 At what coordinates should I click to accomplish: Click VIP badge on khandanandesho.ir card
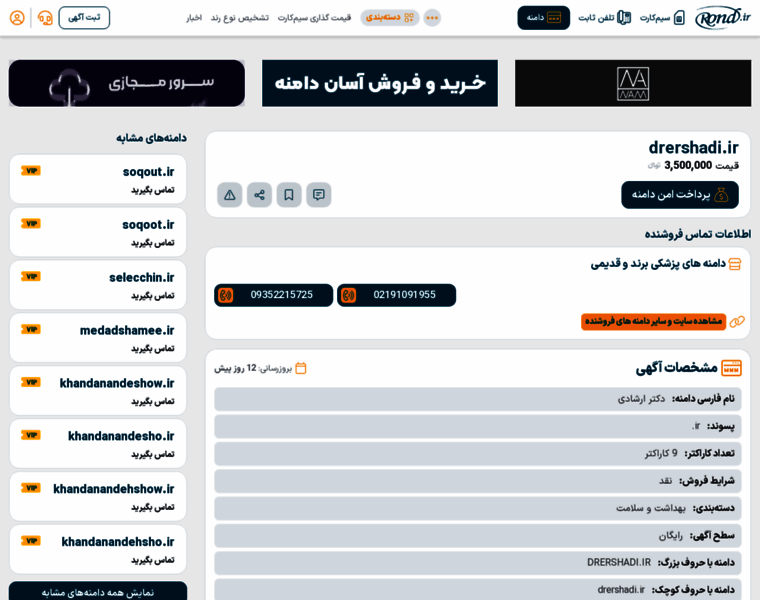[31, 435]
